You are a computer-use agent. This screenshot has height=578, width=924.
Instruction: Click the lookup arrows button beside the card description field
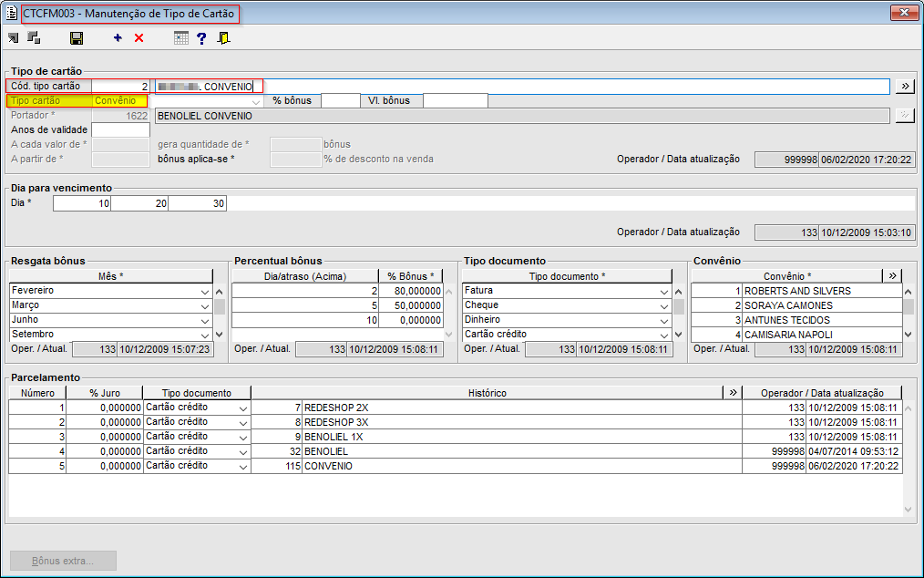904,87
